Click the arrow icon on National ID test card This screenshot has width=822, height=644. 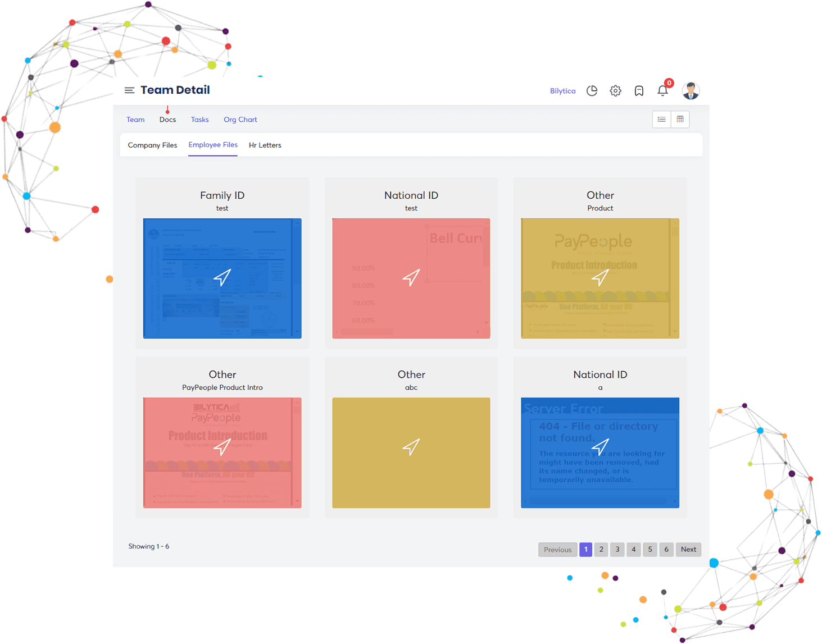click(x=411, y=277)
